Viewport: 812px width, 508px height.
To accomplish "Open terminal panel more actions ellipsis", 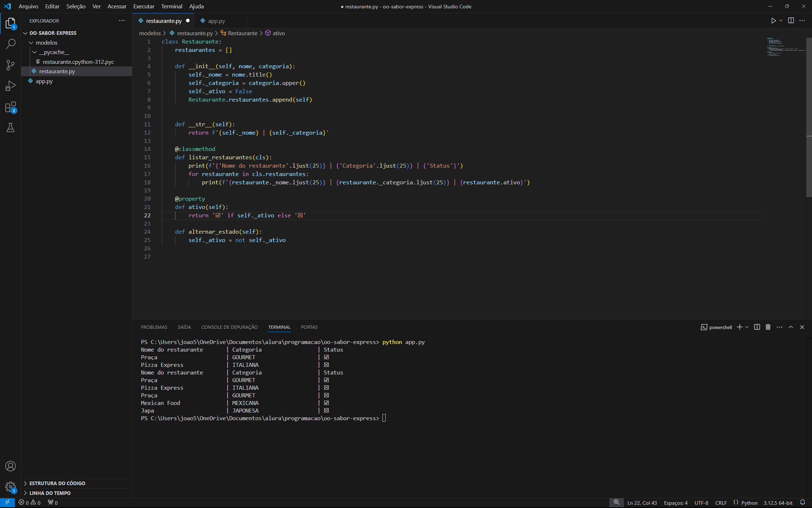I will pyautogui.click(x=779, y=327).
